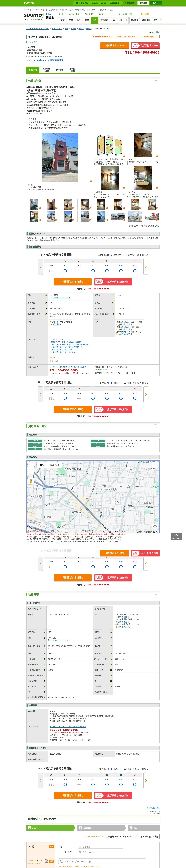Click the ページの先頭へ floating button
Viewport: 186px width, 868px height.
pyautogui.click(x=176, y=536)
